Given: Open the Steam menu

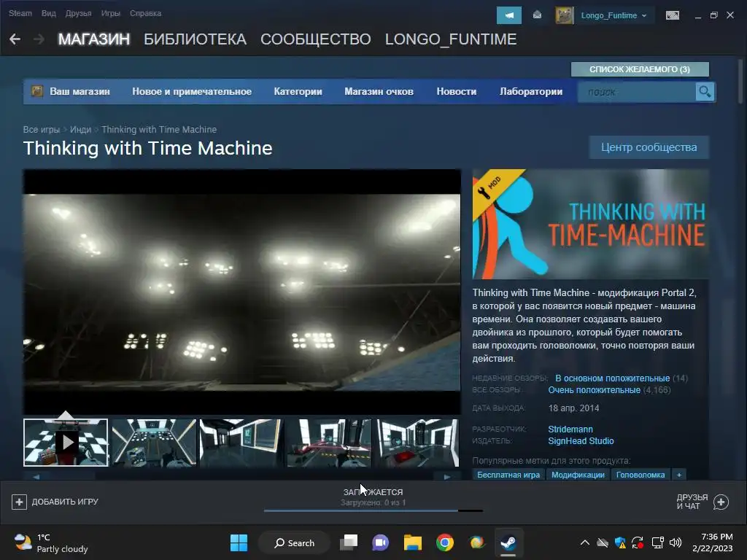Looking at the screenshot, I should click(20, 13).
